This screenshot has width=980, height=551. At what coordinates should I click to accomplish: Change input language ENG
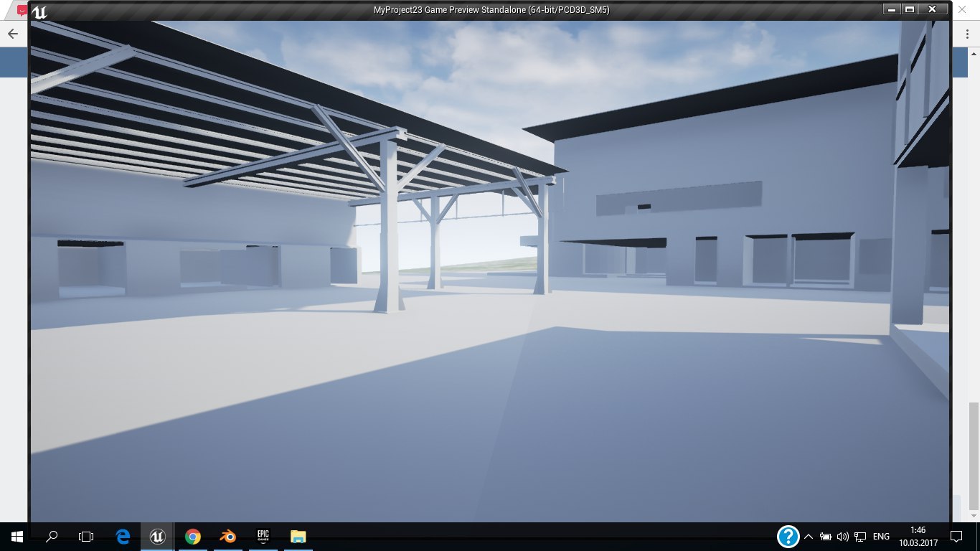pos(881,536)
